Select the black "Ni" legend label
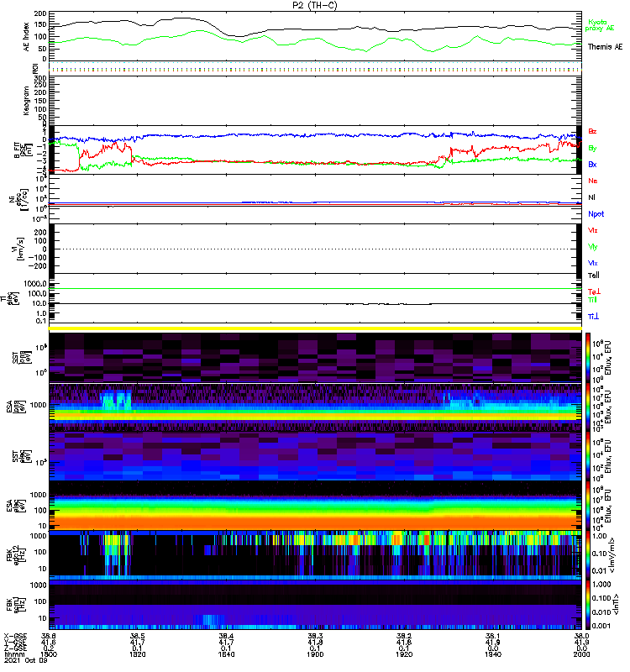Viewport: 630px width, 672px height. 592,197
